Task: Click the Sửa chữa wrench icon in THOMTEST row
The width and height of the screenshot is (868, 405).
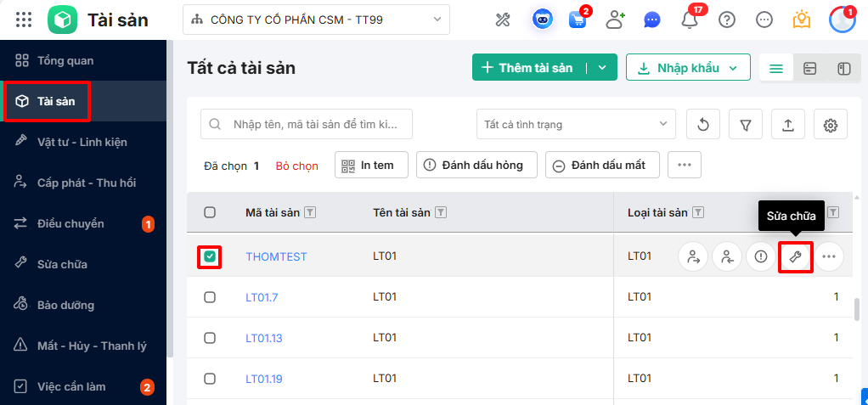Action: click(795, 256)
